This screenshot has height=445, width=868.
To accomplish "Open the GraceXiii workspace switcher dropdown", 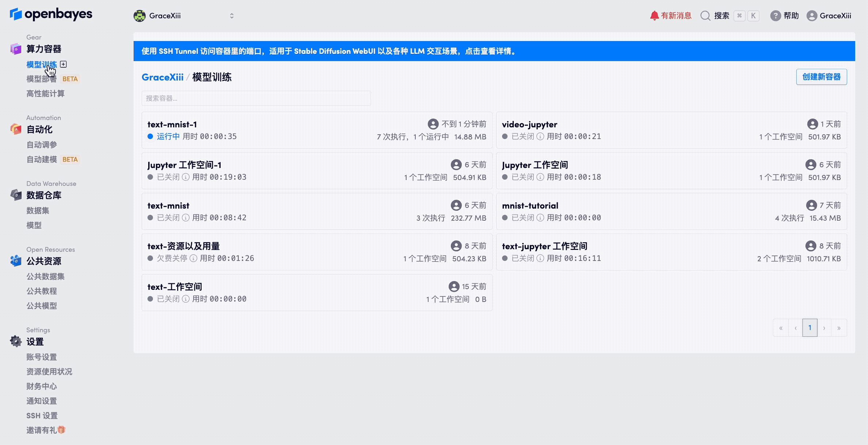I will [x=232, y=15].
